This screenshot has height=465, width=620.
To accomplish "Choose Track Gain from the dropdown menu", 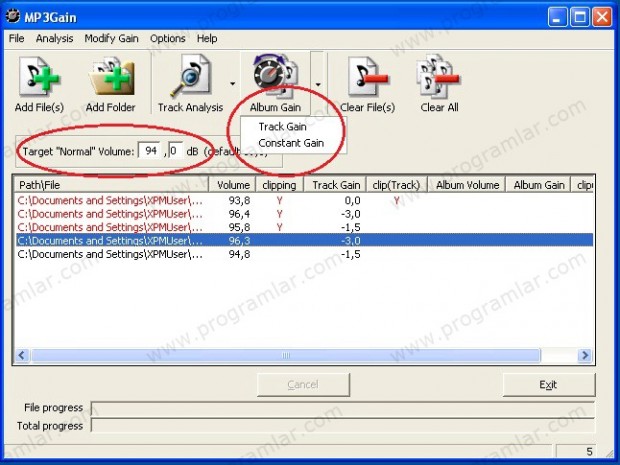I will tap(282, 127).
